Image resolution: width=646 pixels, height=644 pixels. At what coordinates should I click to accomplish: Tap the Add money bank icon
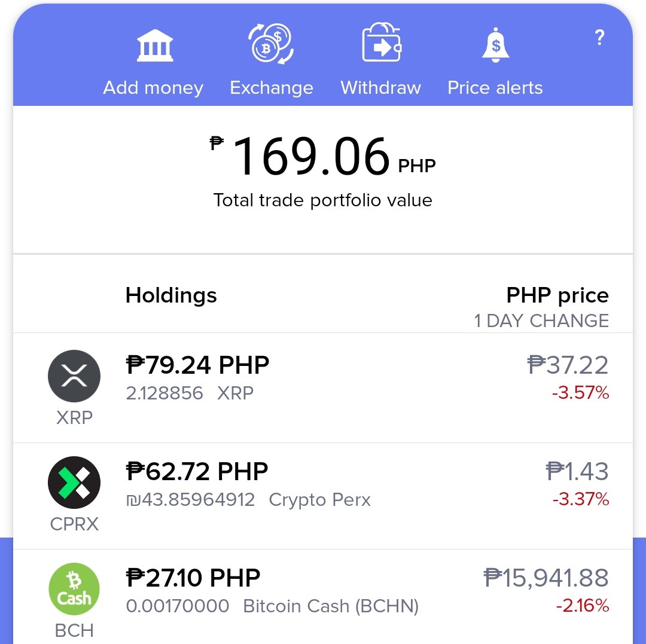(155, 45)
